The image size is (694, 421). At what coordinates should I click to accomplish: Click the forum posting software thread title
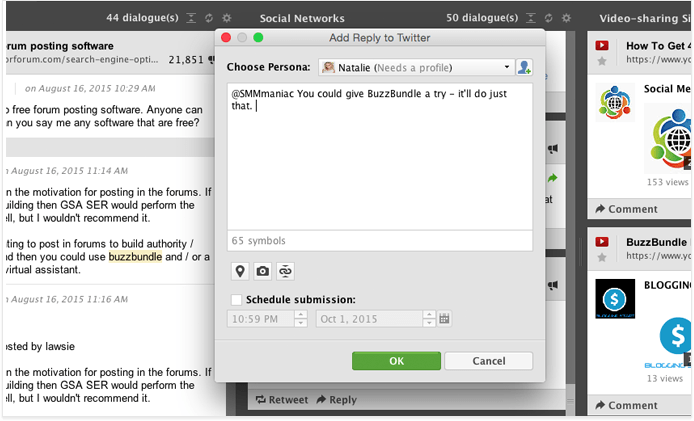point(60,46)
